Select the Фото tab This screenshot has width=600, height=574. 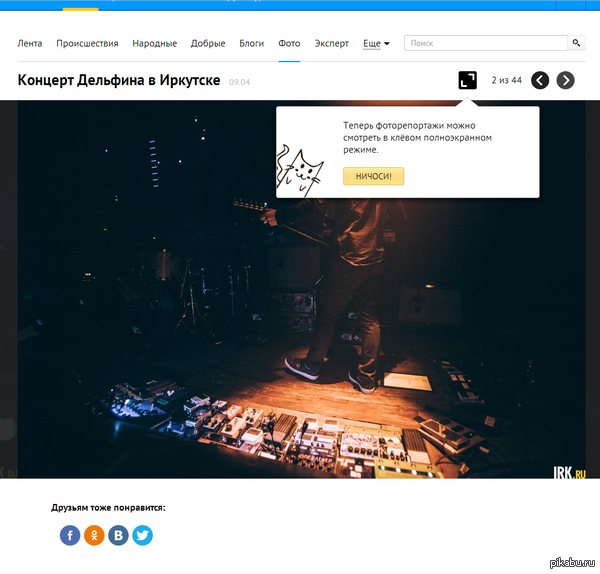[x=289, y=43]
